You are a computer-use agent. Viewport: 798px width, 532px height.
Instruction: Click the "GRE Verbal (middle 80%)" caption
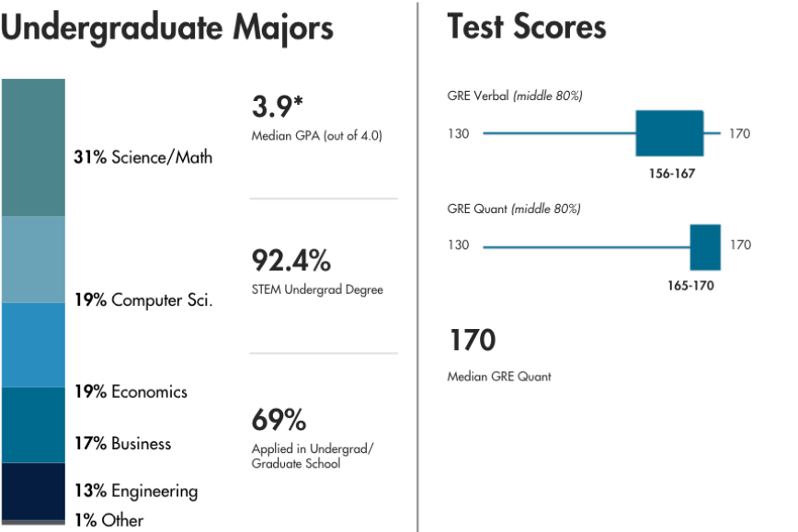(x=514, y=96)
